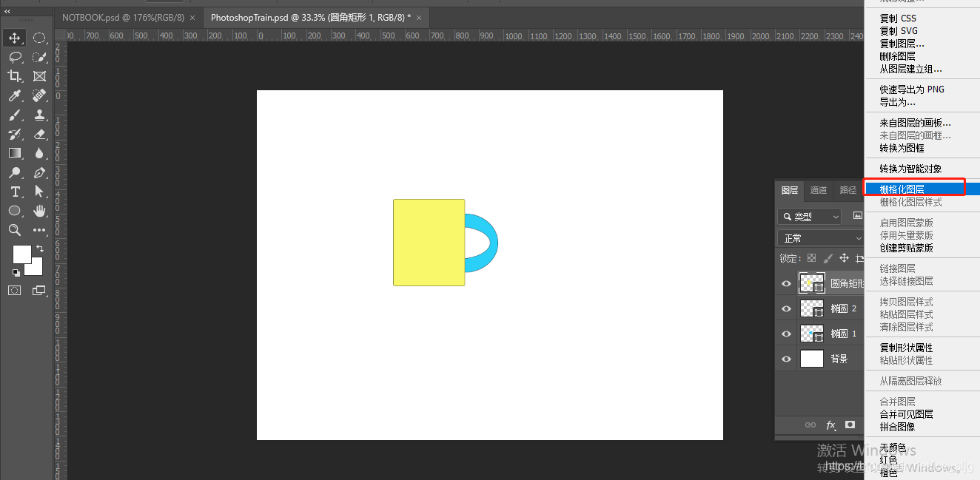Select the Blur tool
Viewport: 980px width, 480px height.
click(39, 153)
